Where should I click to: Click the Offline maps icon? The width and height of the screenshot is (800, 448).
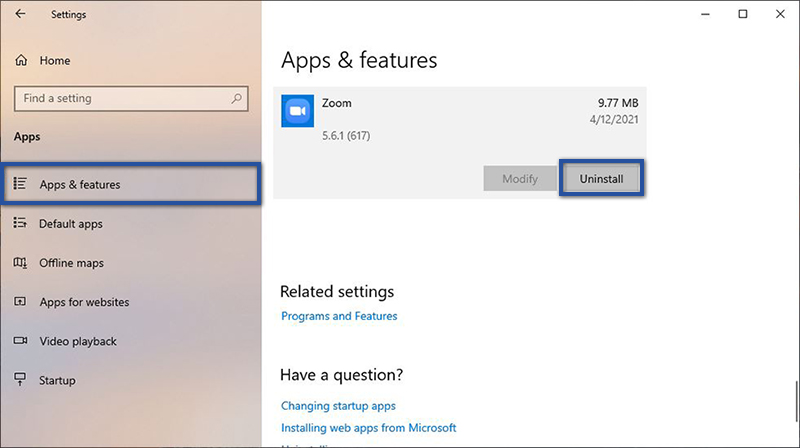coord(20,263)
